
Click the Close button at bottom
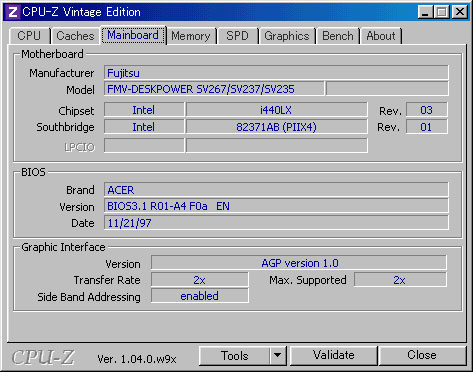(x=422, y=355)
